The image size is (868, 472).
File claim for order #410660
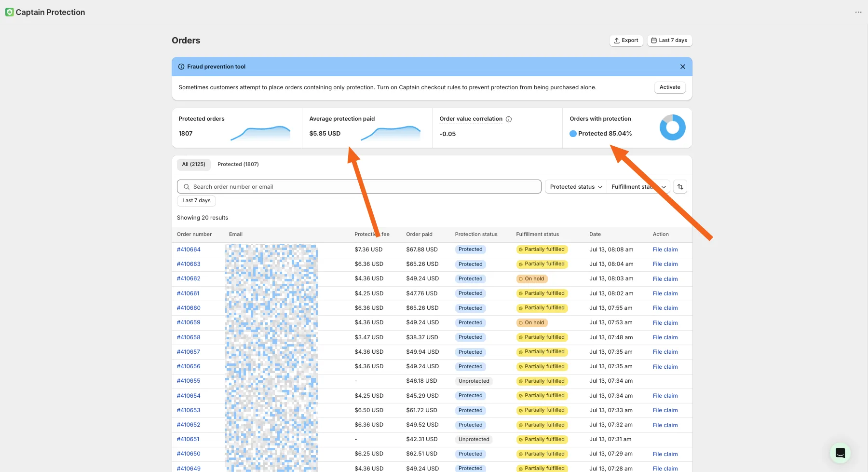(665, 308)
